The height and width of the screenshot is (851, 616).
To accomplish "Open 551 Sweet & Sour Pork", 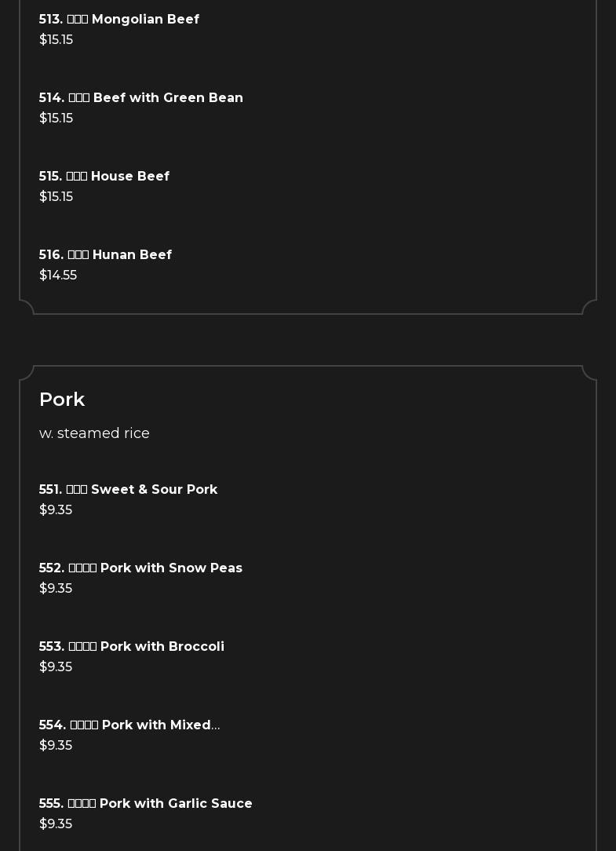I will (129, 489).
